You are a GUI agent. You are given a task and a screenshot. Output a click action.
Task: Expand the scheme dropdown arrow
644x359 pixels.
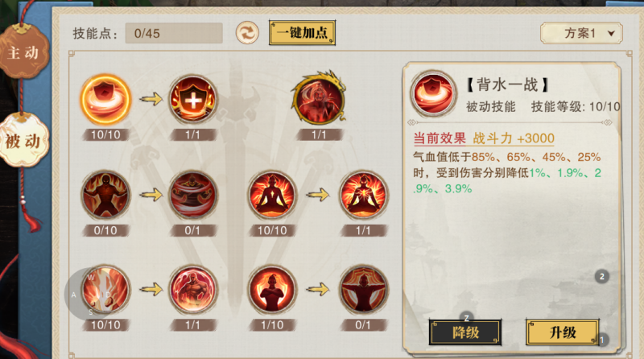[611, 34]
